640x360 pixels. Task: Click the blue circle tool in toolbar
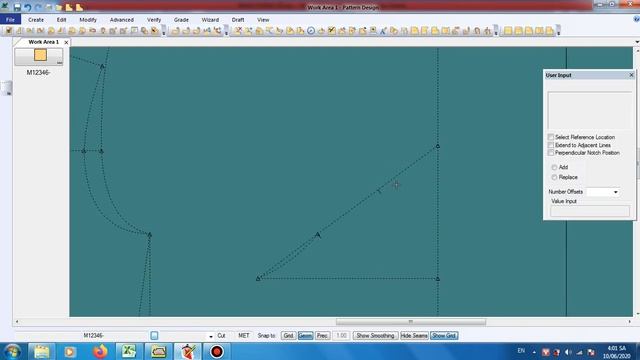tap(311, 31)
